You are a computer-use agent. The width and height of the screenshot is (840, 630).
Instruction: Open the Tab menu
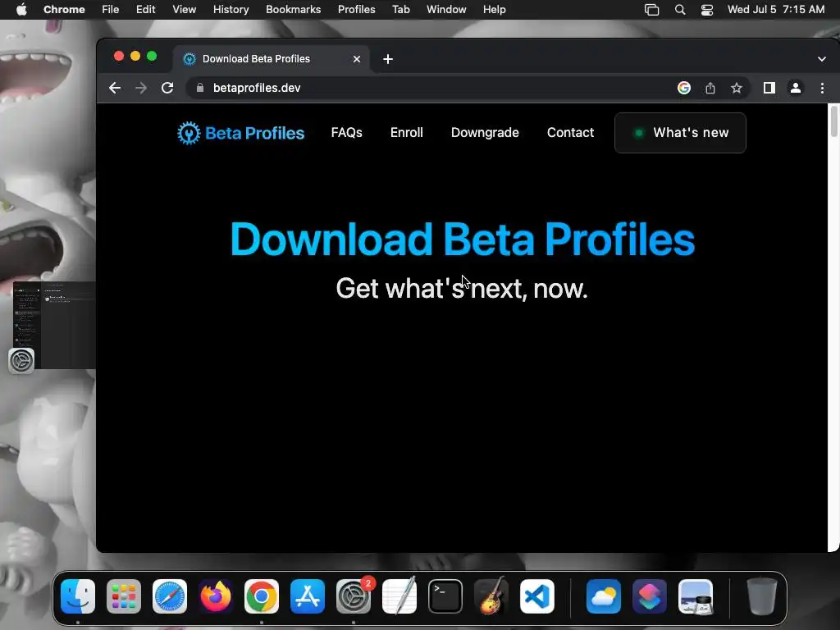(400, 10)
